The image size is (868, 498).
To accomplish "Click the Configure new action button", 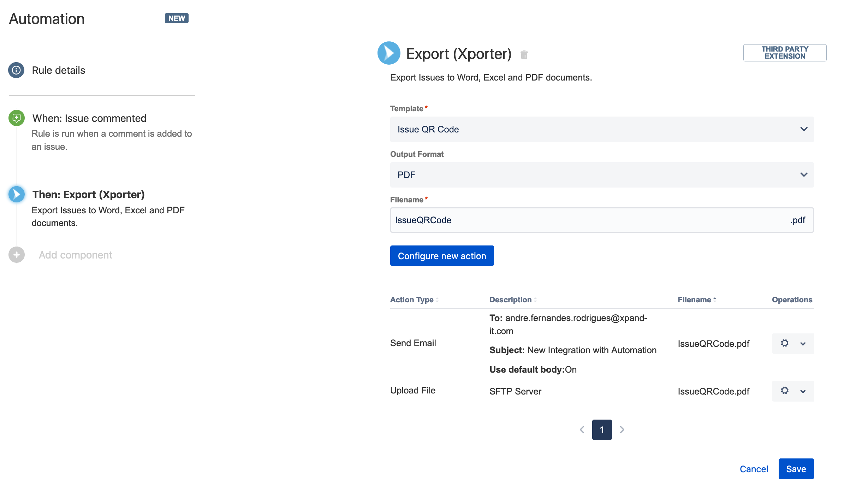I will point(442,256).
